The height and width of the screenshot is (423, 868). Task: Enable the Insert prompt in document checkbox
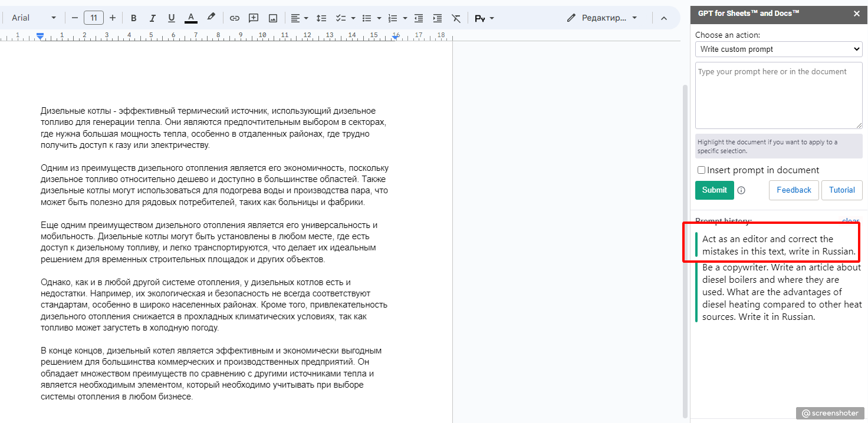[701, 170]
